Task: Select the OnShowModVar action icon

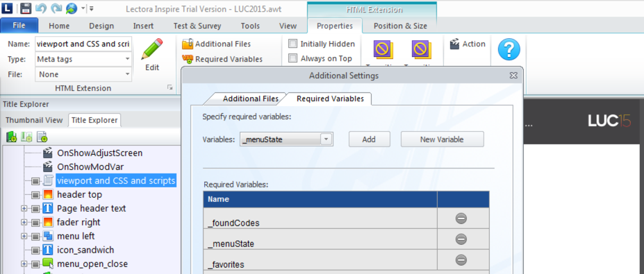Action: tap(48, 167)
